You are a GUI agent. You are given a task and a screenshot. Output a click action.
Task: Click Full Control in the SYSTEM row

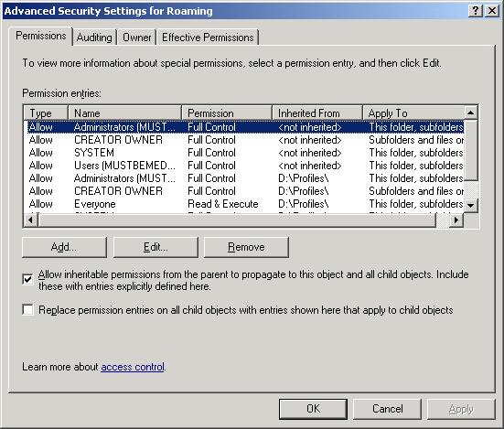coord(211,153)
